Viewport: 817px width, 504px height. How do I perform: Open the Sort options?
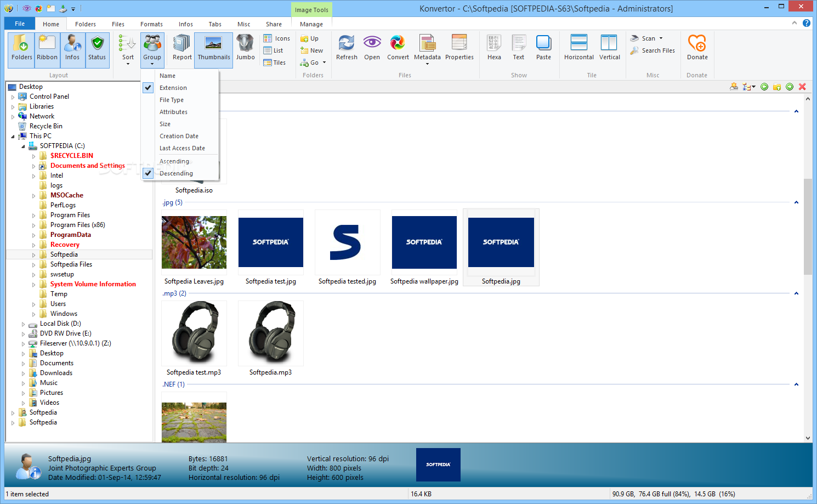pos(128,50)
